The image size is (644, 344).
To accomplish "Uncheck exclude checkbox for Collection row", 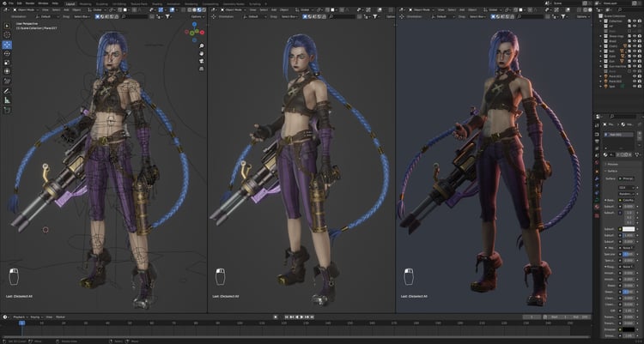I will [629, 21].
